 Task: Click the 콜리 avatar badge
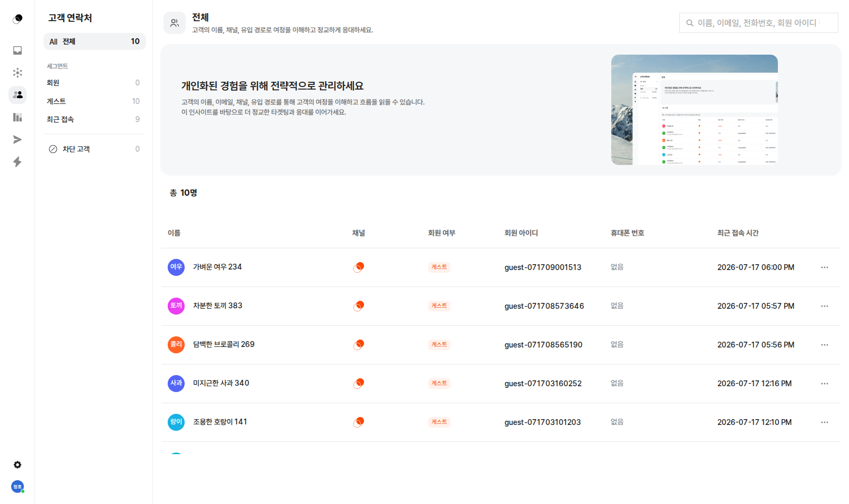(x=176, y=344)
